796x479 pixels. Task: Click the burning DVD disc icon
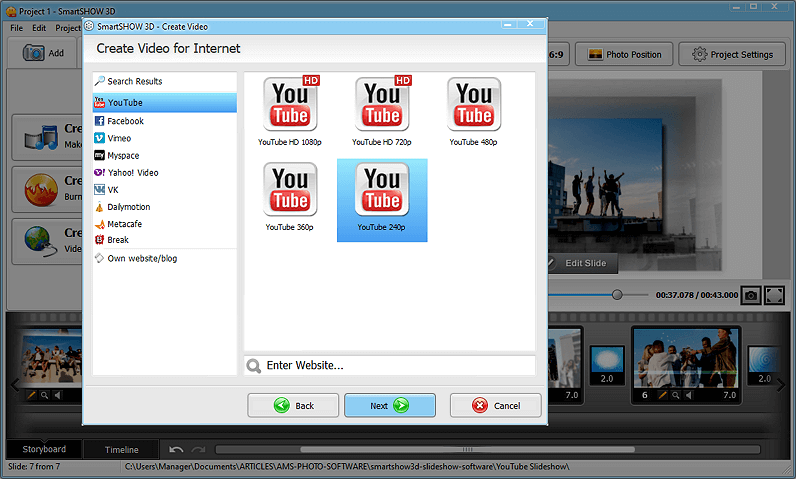click(41, 190)
